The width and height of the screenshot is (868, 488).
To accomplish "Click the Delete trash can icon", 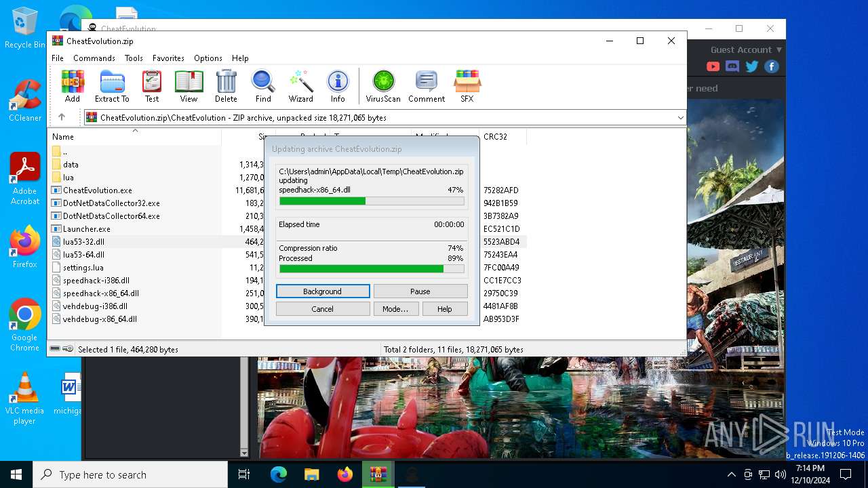I will 226,86.
